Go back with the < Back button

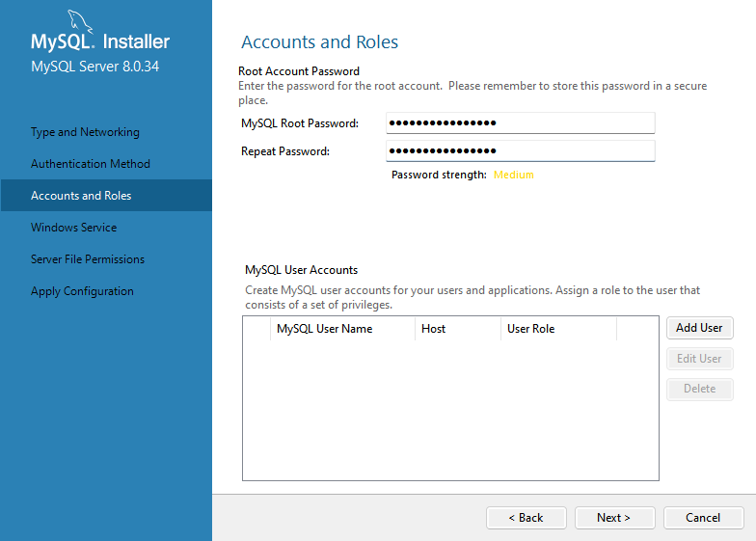[x=526, y=518]
